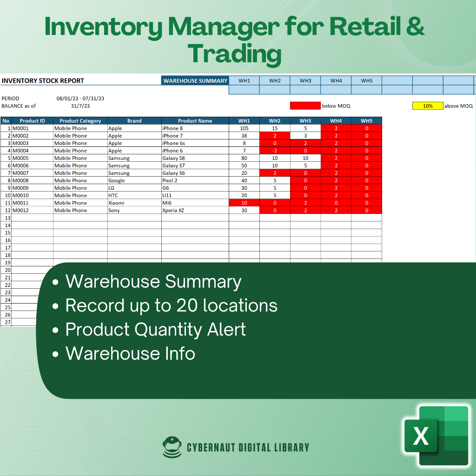
Task: Click the Excel logo icon
Action: pos(436,435)
